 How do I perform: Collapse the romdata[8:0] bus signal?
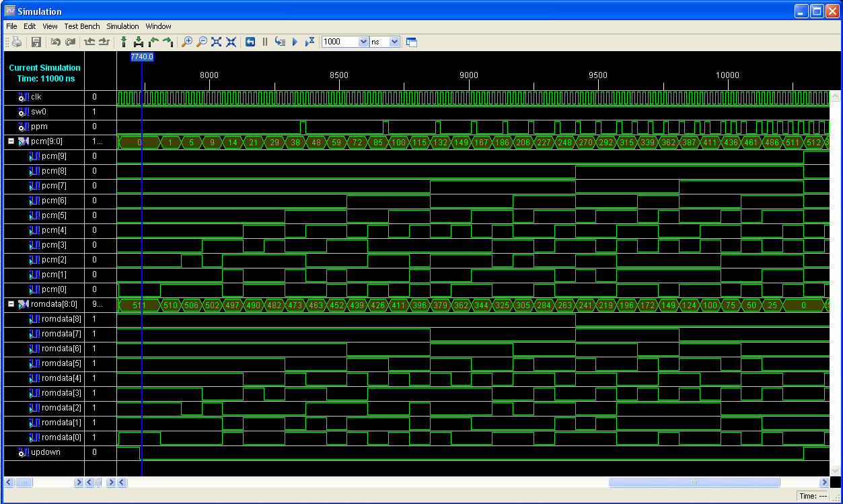tap(11, 304)
